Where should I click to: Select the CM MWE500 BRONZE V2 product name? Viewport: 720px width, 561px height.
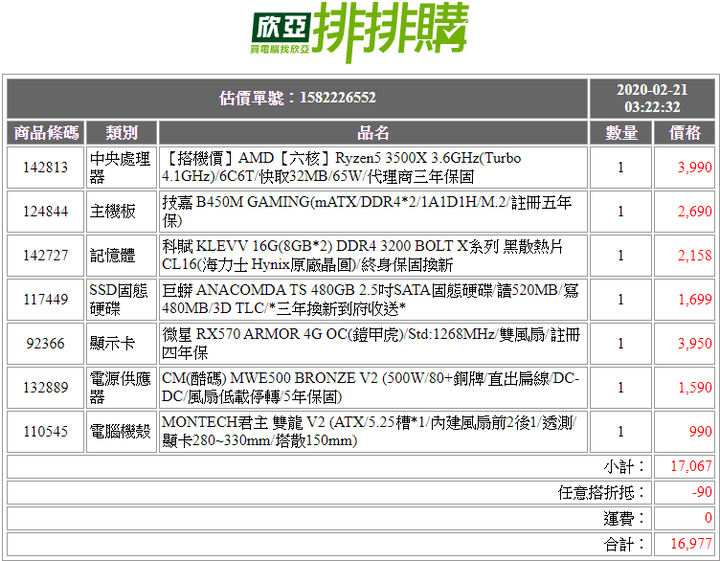pos(371,387)
